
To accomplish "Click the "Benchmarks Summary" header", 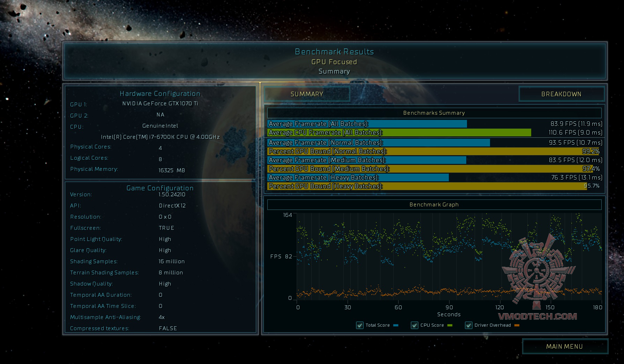I will [x=434, y=113].
